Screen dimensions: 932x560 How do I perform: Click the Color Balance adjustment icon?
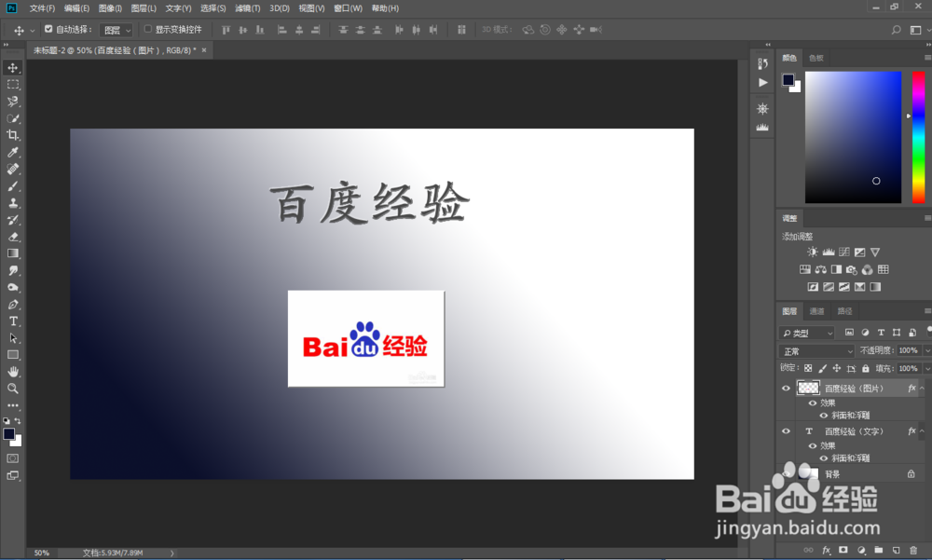(x=821, y=269)
